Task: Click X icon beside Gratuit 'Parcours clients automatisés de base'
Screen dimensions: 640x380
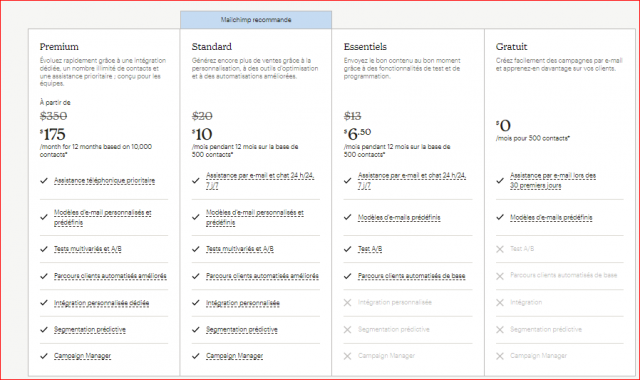Action: click(x=500, y=276)
